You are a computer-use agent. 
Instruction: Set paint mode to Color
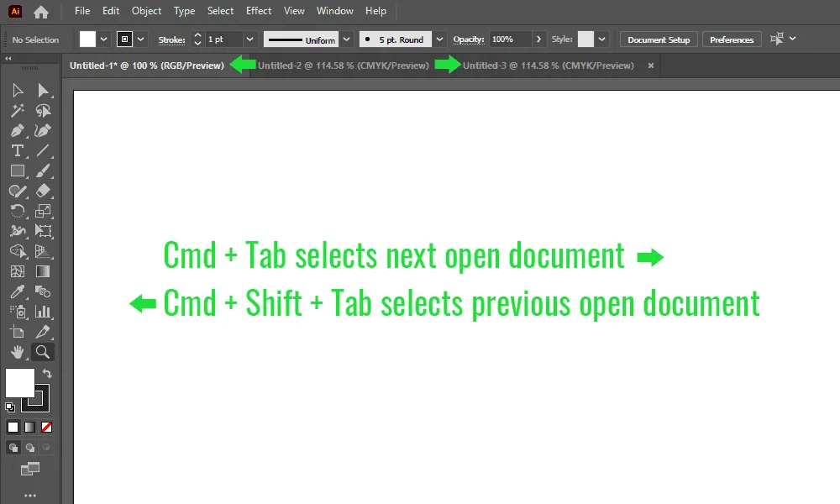pos(13,427)
